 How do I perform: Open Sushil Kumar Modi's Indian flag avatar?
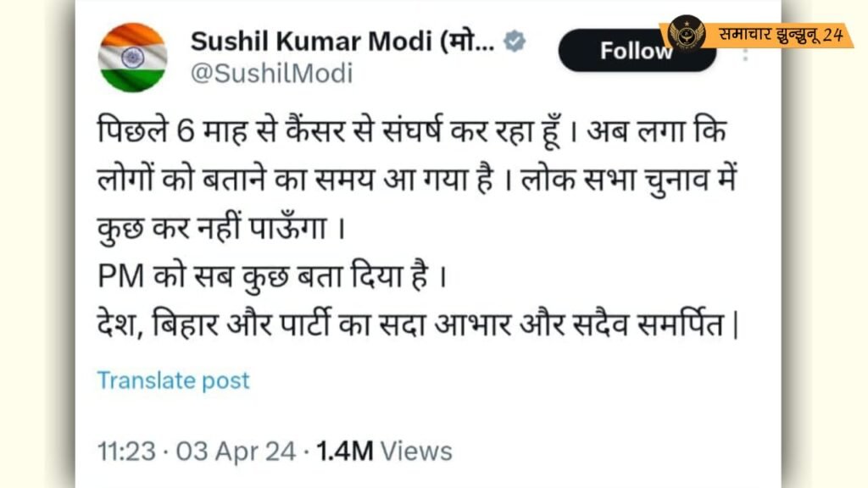[x=132, y=58]
